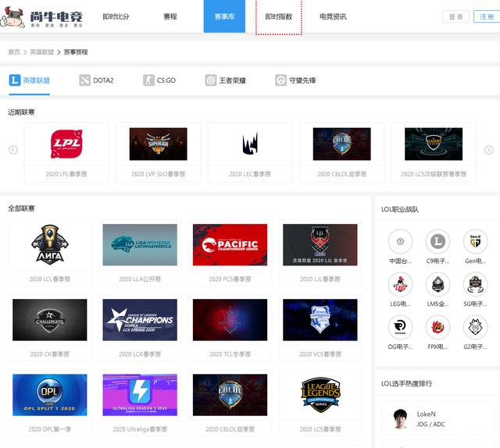
Task: Select the 守望先锋 game tab
Action: tap(295, 80)
